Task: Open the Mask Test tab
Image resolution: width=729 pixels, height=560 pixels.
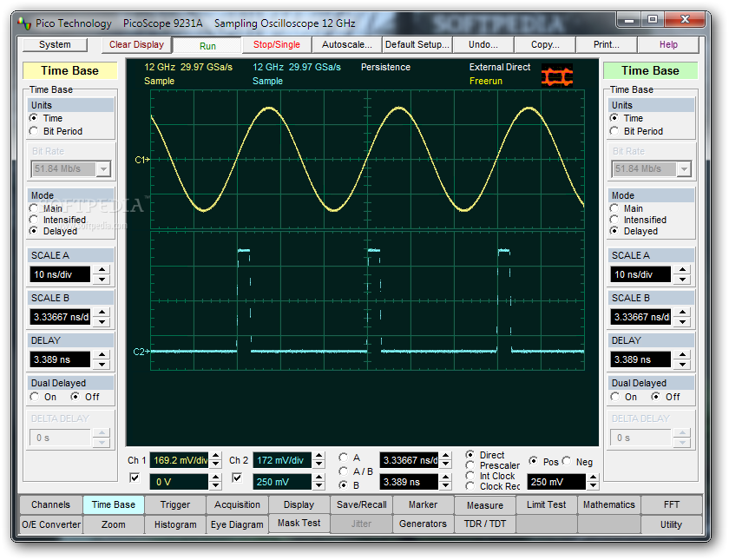Action: 299,524
